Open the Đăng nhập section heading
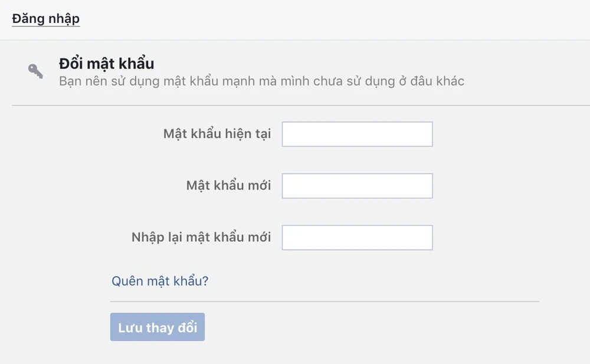Viewport: 590px width, 364px height. pyautogui.click(x=45, y=18)
